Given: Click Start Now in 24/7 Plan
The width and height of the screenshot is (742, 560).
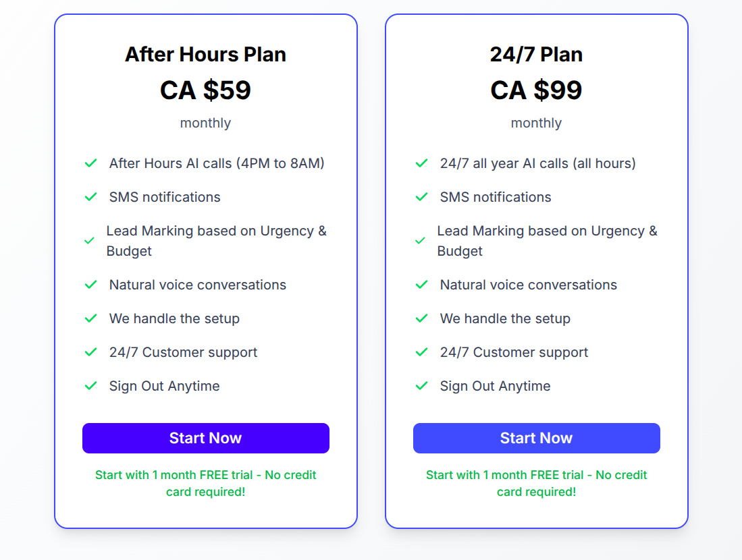Looking at the screenshot, I should coord(536,438).
